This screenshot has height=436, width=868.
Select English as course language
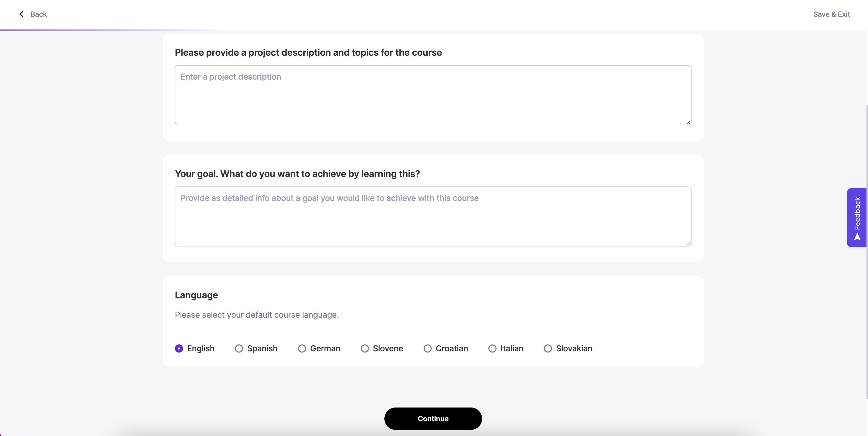coord(179,348)
